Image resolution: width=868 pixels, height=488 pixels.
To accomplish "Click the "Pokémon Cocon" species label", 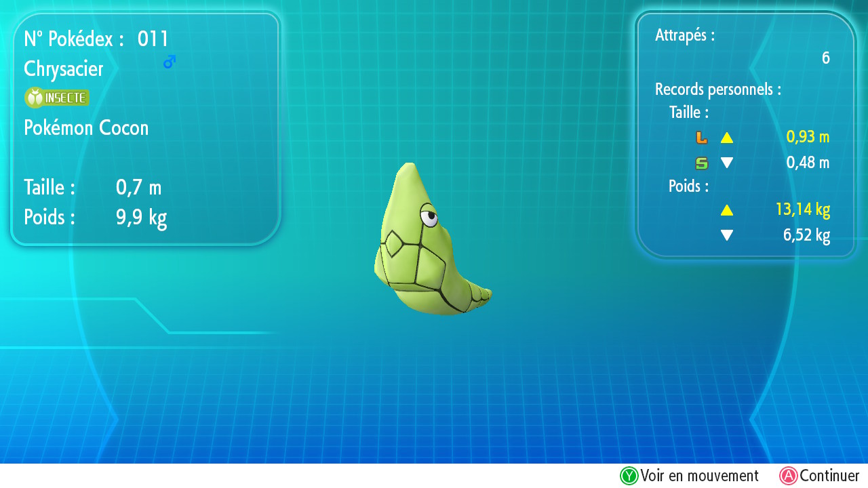I will [86, 127].
